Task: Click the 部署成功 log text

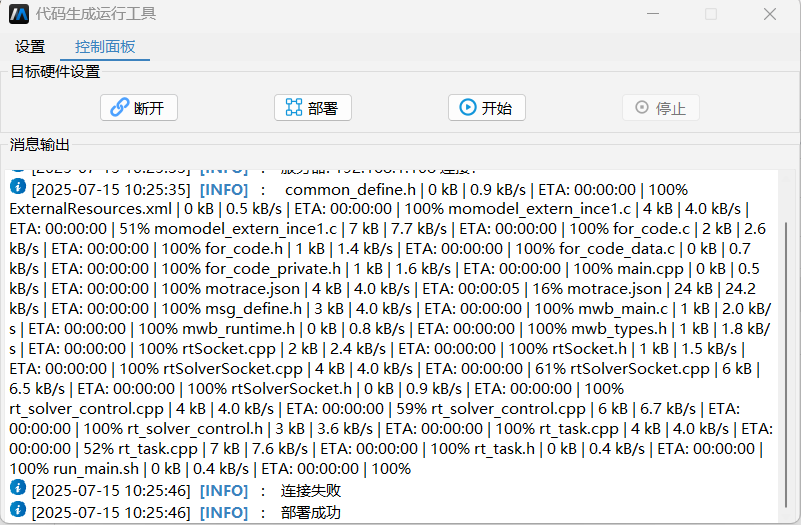Action: 311,512
